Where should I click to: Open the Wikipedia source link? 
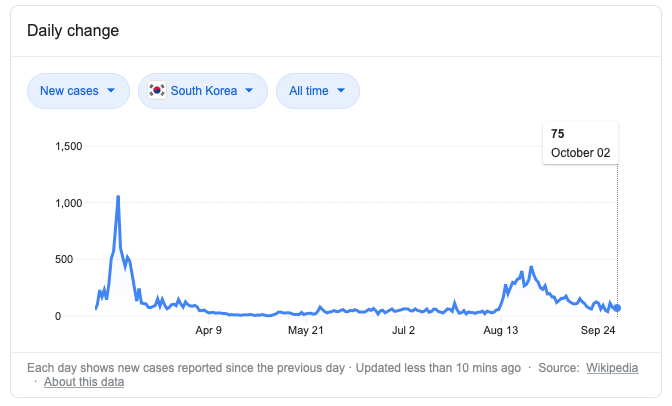(x=612, y=367)
